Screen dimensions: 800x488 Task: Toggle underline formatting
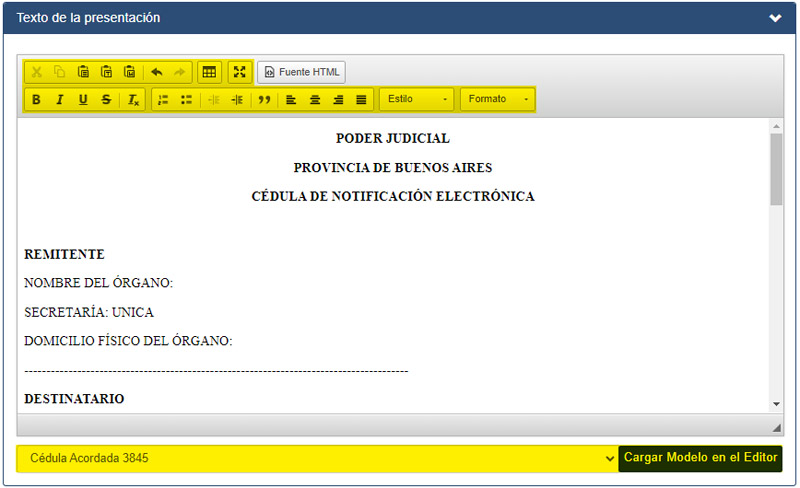83,100
